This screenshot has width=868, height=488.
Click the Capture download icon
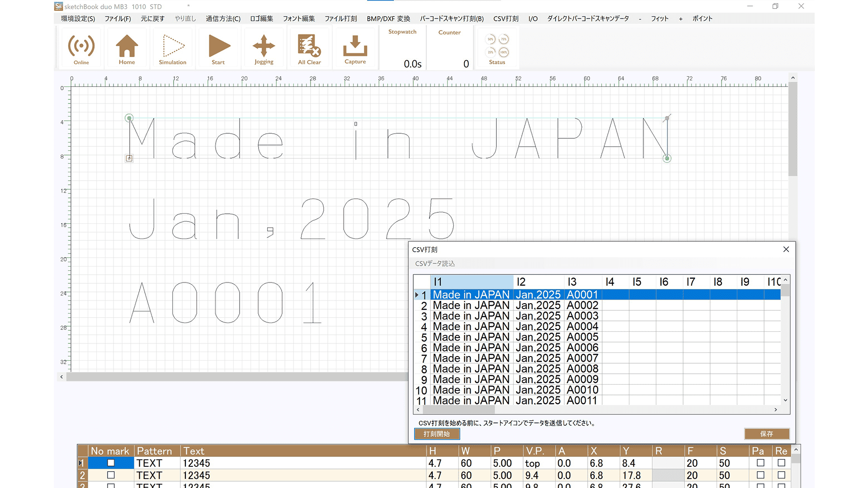coord(355,48)
